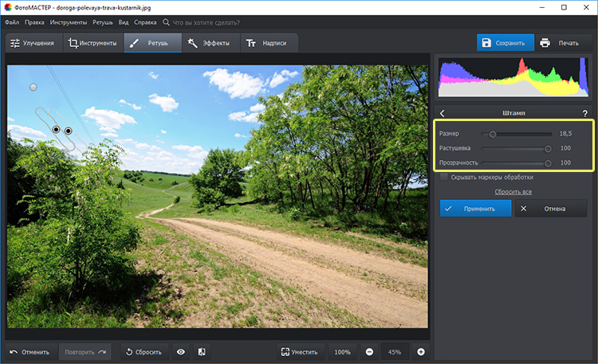Open the Файл menu
This screenshot has width=598, height=364.
pyautogui.click(x=12, y=22)
